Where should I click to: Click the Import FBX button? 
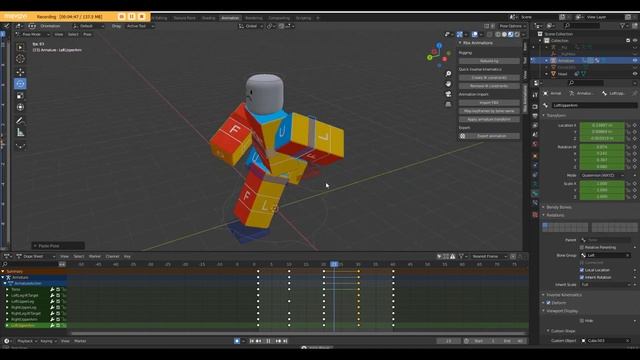coord(489,102)
